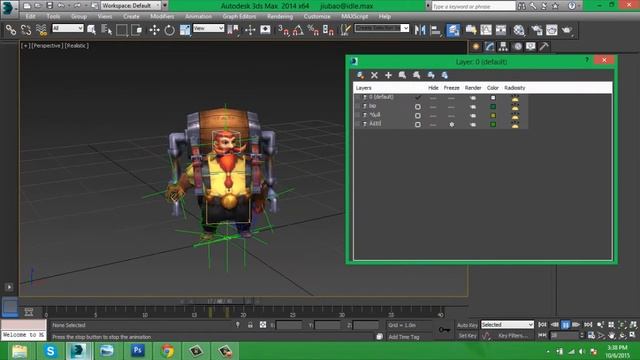Open the MAXScript menu
The height and width of the screenshot is (360, 640).
point(355,16)
